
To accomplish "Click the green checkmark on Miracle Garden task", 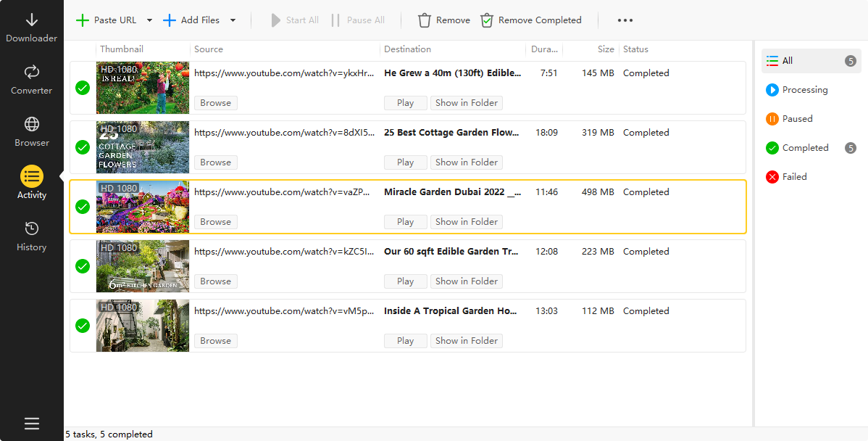I will click(83, 207).
